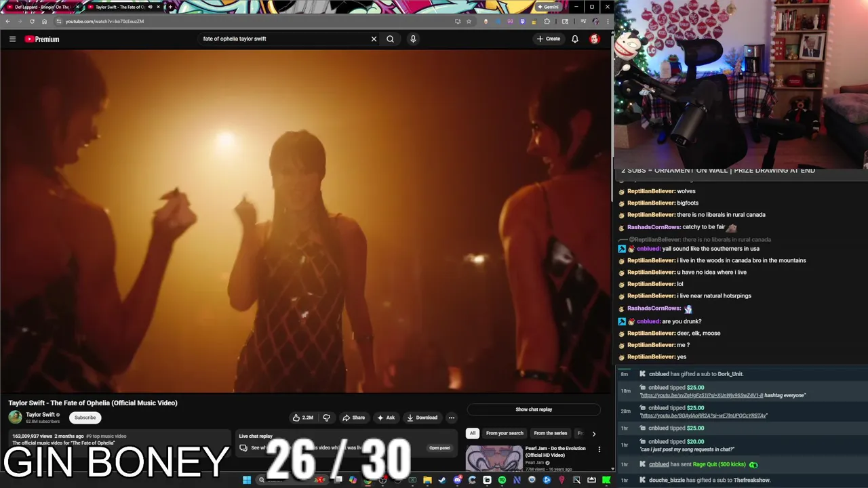Open the Pearl Jam video thumbnail
The width and height of the screenshot is (868, 488).
[494, 458]
